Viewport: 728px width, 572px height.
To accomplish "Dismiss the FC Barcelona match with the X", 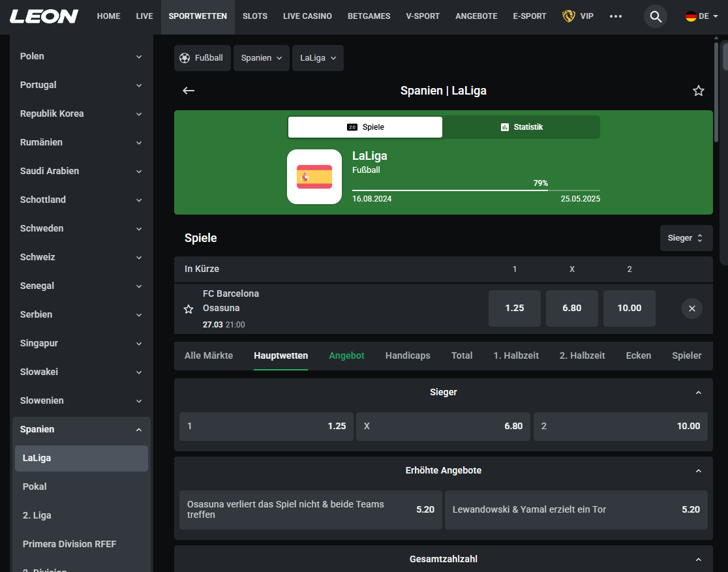I will point(691,309).
